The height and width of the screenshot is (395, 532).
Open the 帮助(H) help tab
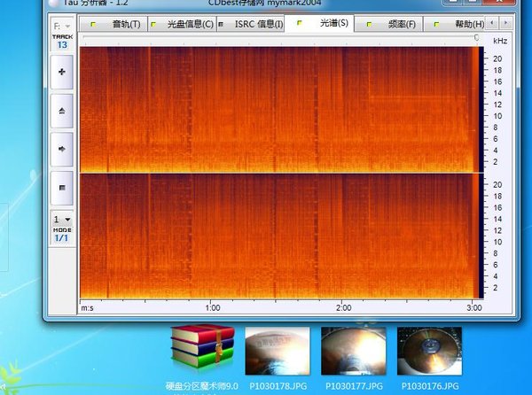[x=455, y=24]
